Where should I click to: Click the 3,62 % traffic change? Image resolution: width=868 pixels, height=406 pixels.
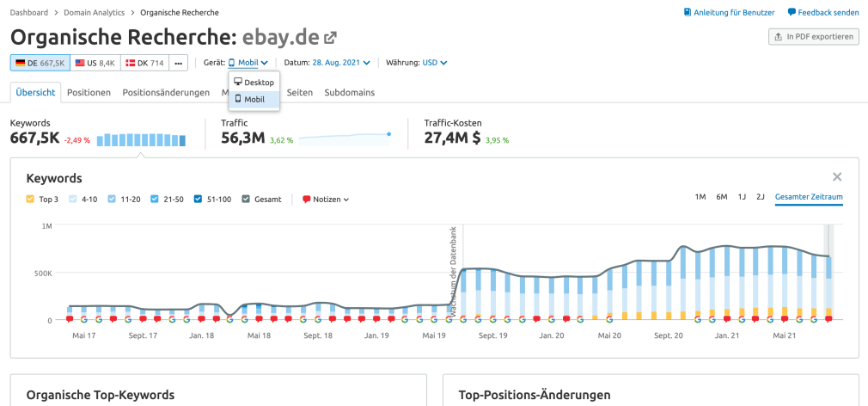(x=281, y=140)
